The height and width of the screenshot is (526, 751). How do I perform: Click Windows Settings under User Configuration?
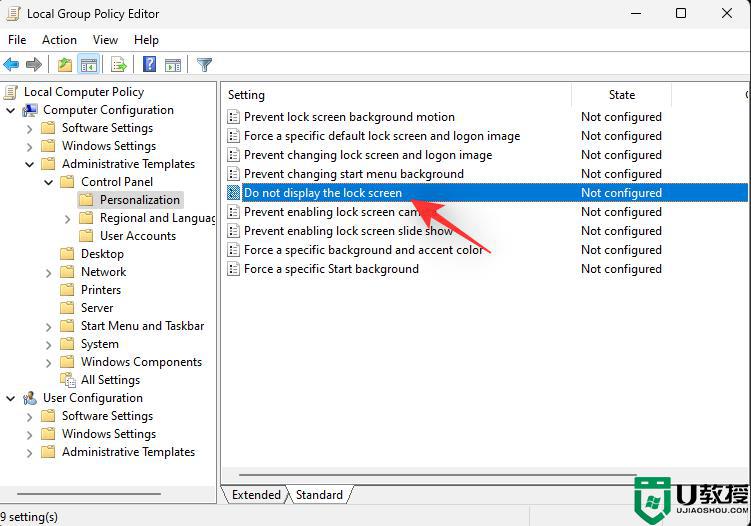click(x=109, y=434)
